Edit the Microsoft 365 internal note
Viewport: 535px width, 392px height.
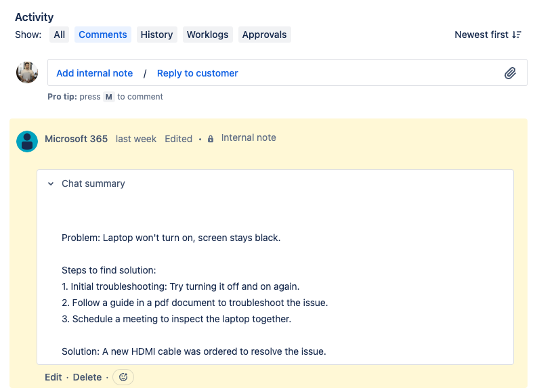(53, 377)
